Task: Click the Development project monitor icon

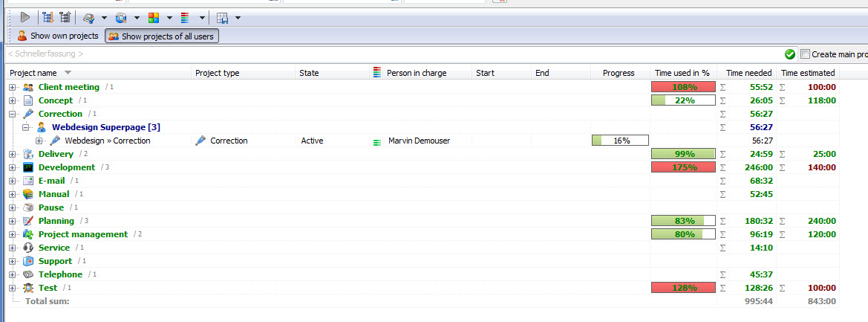Action: click(28, 167)
